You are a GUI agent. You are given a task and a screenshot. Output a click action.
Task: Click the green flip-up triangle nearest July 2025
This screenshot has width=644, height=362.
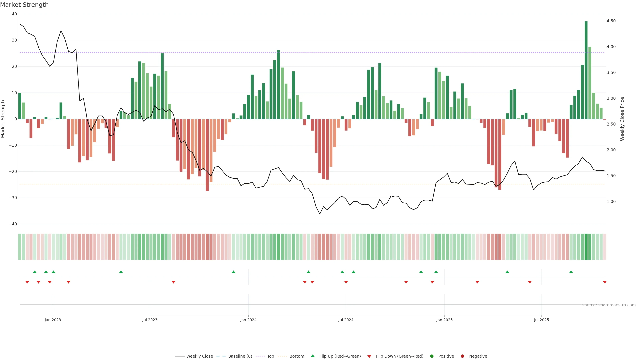(x=571, y=272)
